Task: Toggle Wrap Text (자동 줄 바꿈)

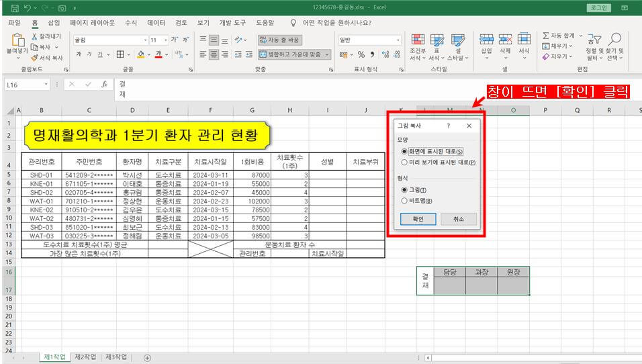Action: click(280, 40)
